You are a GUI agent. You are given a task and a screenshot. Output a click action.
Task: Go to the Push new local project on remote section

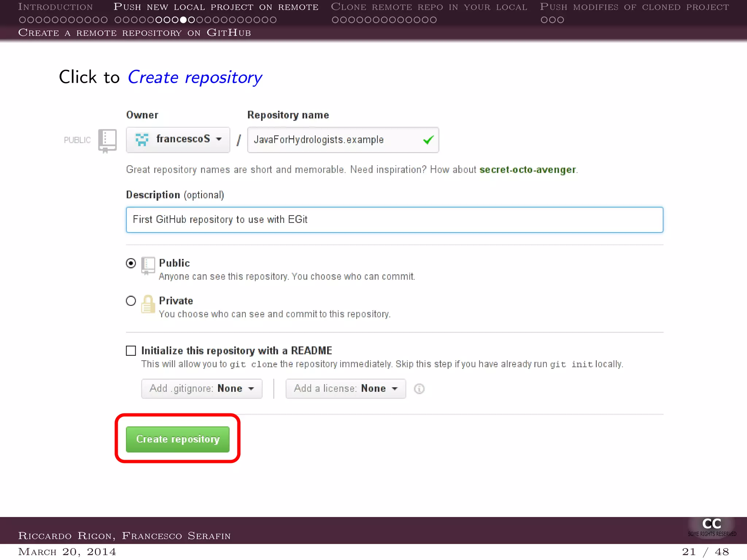click(x=216, y=7)
